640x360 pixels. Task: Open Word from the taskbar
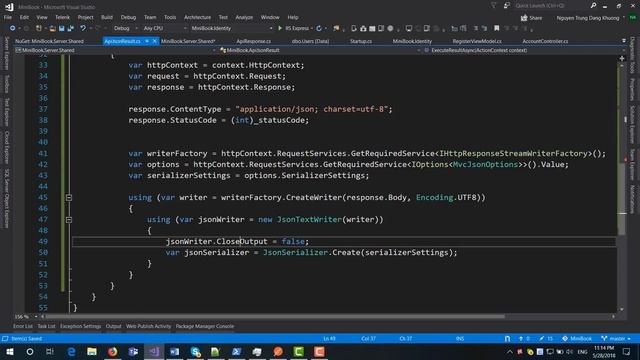[x=174, y=352]
